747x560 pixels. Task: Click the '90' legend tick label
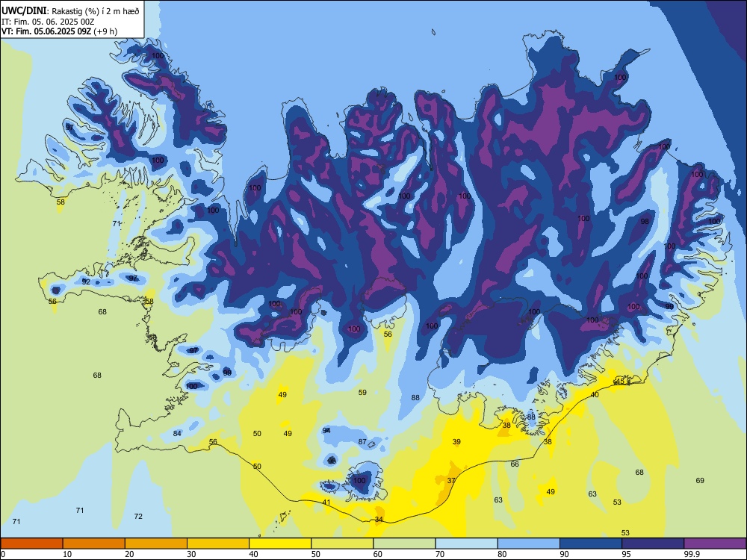(x=564, y=554)
